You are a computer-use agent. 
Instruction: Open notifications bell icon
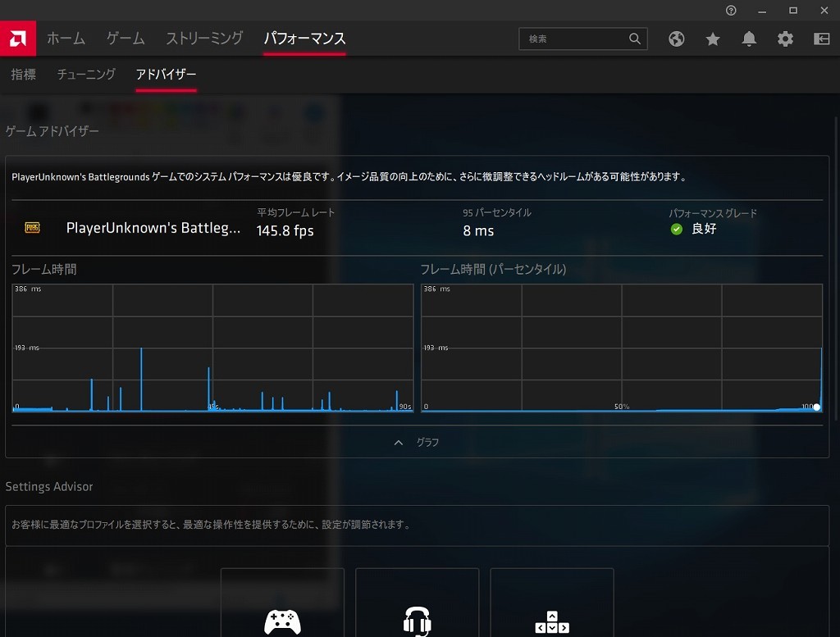[x=749, y=39]
